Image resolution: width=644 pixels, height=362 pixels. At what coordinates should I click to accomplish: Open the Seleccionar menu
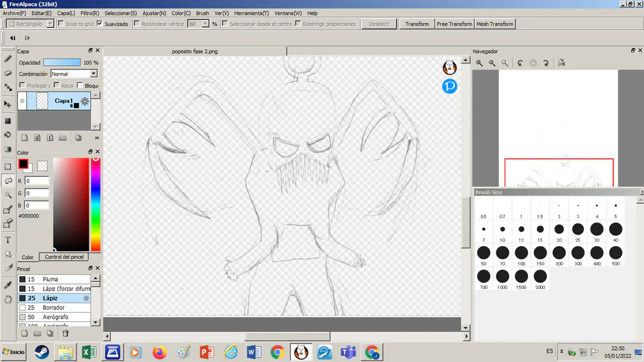120,13
